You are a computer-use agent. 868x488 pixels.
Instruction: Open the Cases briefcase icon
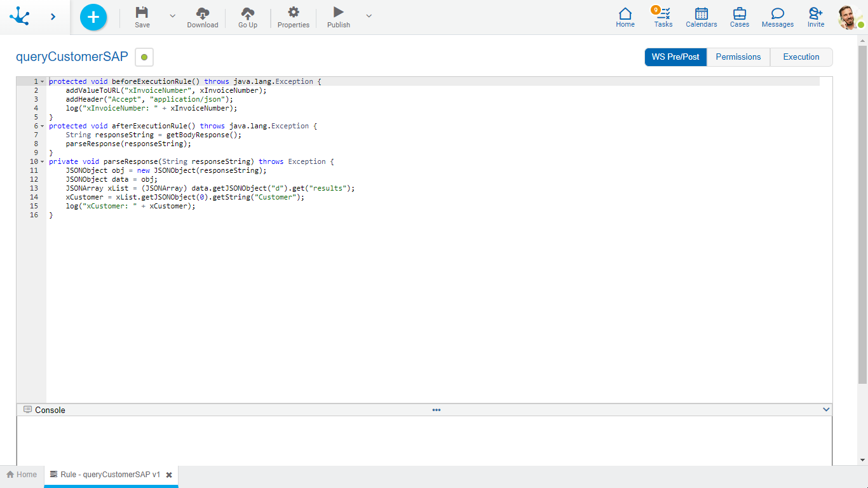(739, 14)
